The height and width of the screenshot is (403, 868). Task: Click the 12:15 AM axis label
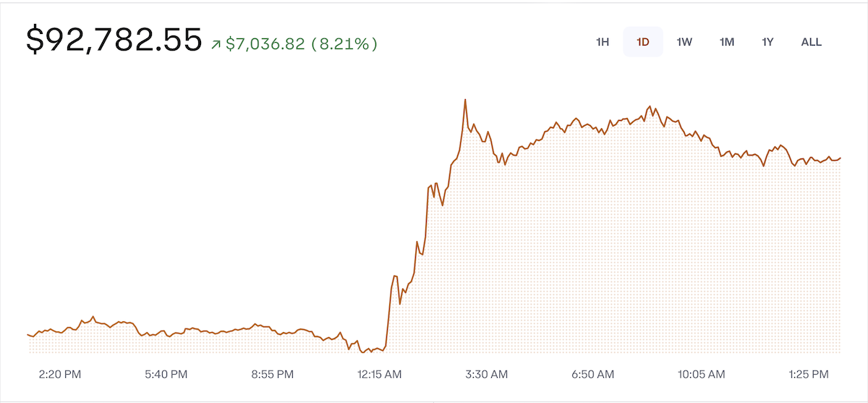379,374
